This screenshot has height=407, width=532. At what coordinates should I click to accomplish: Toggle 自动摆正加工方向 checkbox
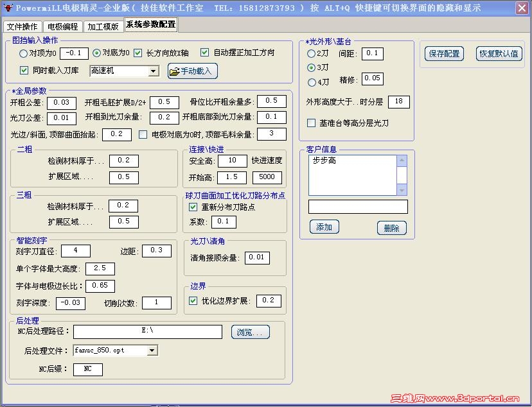[204, 52]
